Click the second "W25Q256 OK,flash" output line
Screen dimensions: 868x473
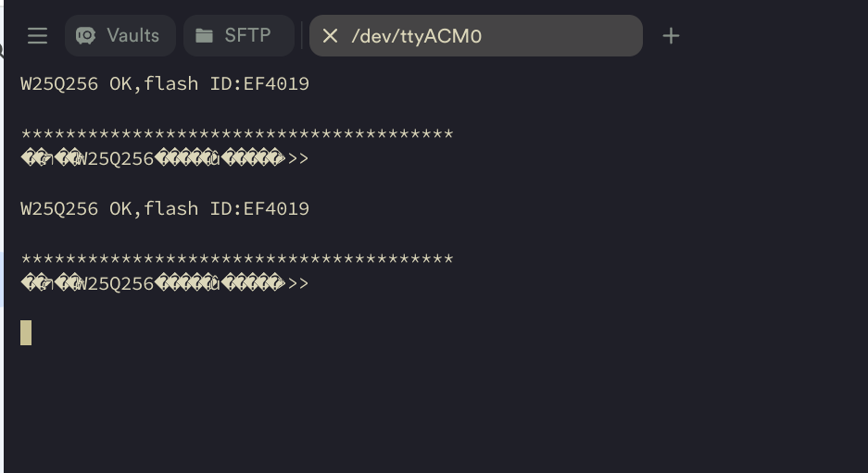111,208
